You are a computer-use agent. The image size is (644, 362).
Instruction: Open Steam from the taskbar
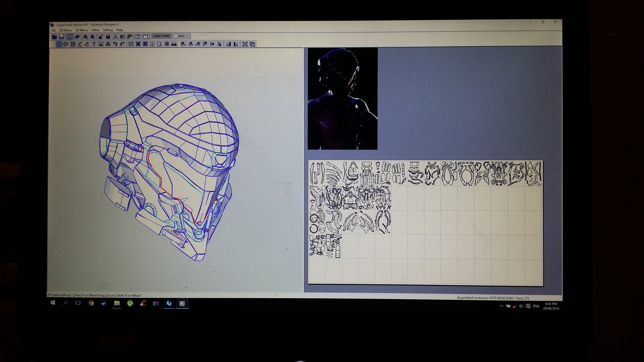point(104,303)
